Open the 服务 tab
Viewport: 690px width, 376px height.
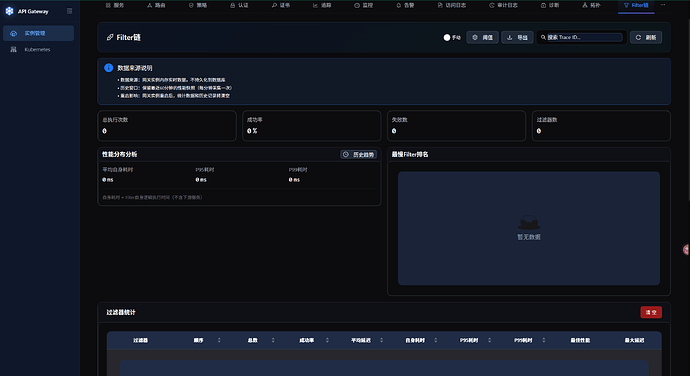[115, 5]
